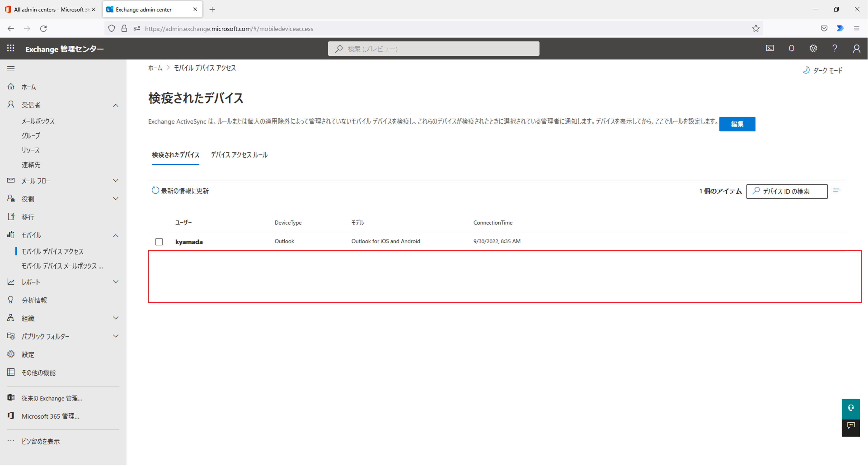Viewport: 868px width, 467px height.
Task: Sort by モデル column header
Action: [x=357, y=222]
